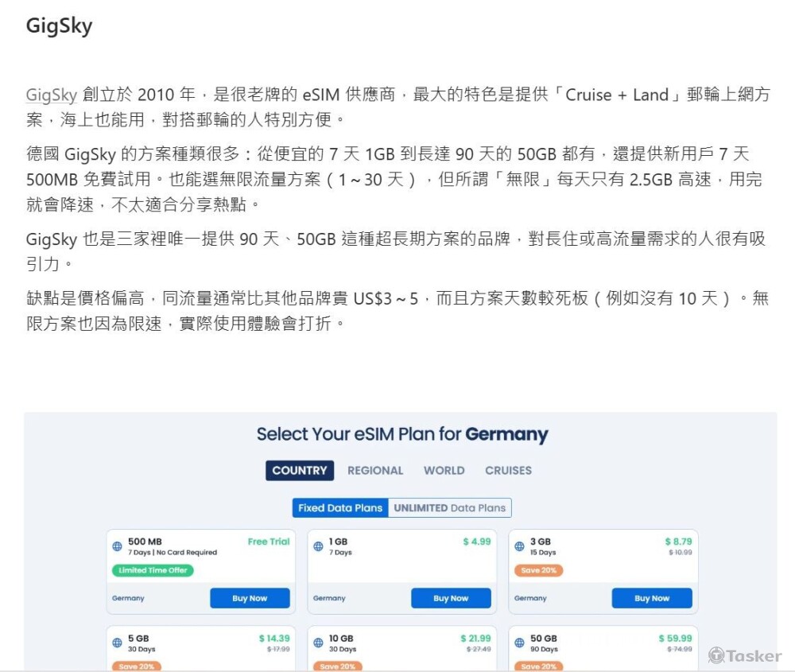
Task: Click Buy Now on the 500 MB free trial
Action: pyautogui.click(x=250, y=598)
